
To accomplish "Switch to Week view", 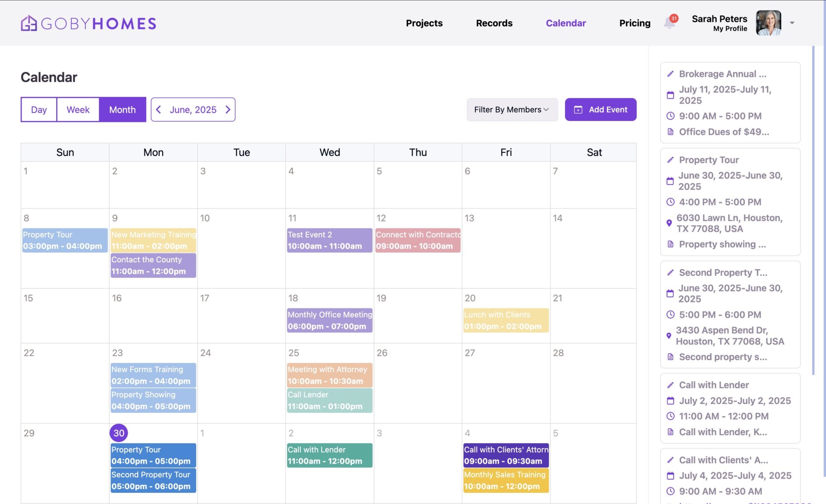I will click(78, 109).
